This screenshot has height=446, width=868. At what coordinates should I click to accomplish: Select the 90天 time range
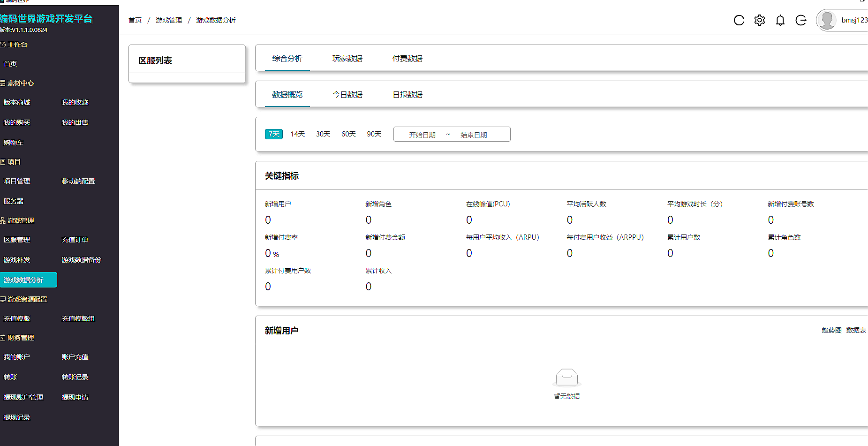pos(374,134)
